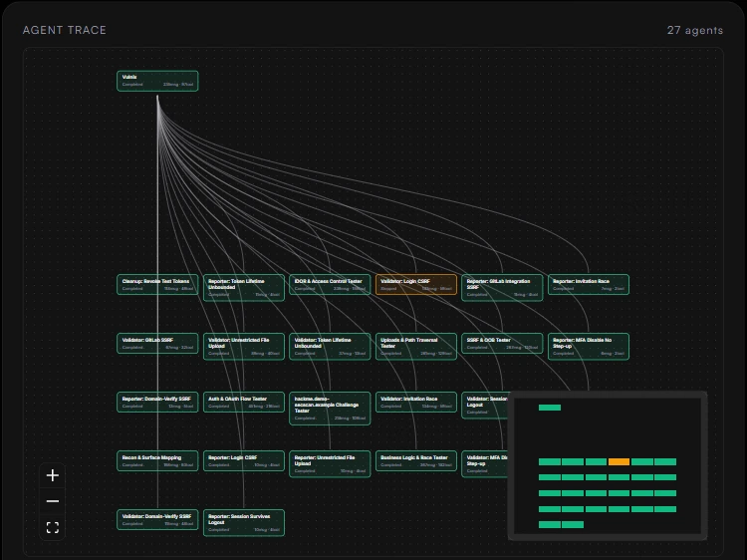Select the Validator: MFA Step-up node
The image size is (747, 560).
[485, 464]
